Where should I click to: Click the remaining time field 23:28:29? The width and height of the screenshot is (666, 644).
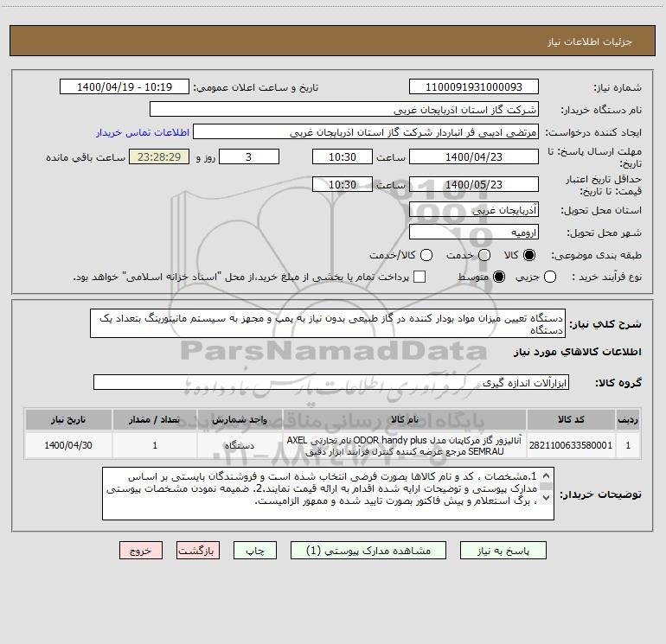point(159,156)
